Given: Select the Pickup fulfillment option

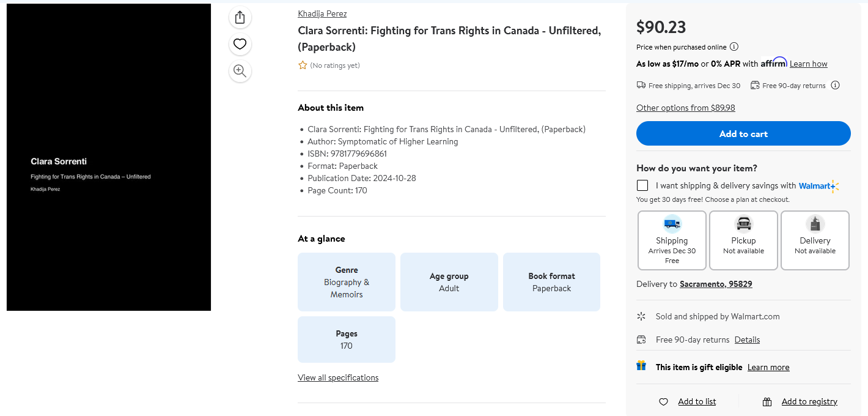Looking at the screenshot, I should pos(743,240).
